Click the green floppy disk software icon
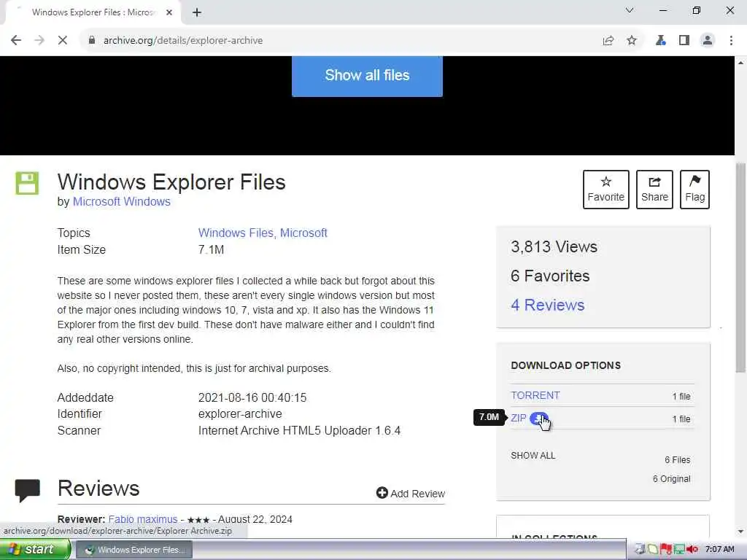The height and width of the screenshot is (560, 747). coord(27,183)
